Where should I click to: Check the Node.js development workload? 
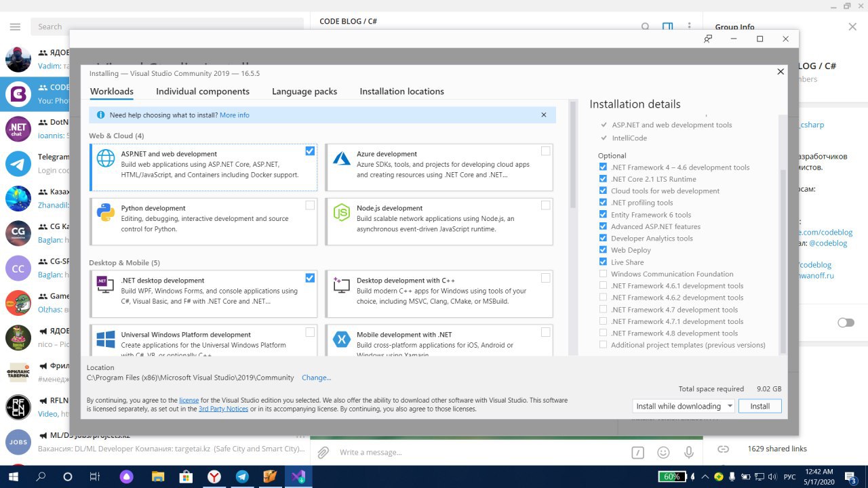point(546,205)
